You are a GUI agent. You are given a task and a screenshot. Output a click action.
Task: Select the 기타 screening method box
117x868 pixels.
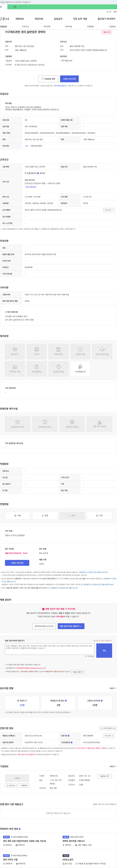100,516
